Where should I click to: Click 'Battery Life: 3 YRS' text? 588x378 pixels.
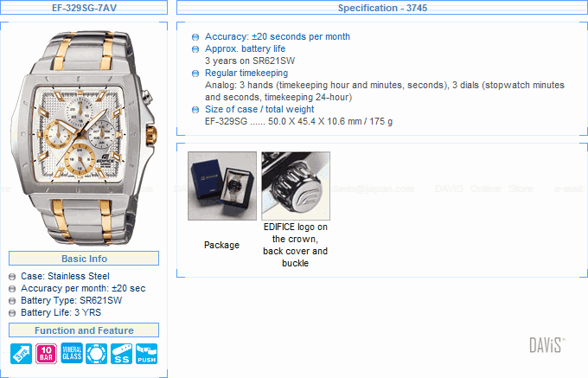[x=61, y=312]
